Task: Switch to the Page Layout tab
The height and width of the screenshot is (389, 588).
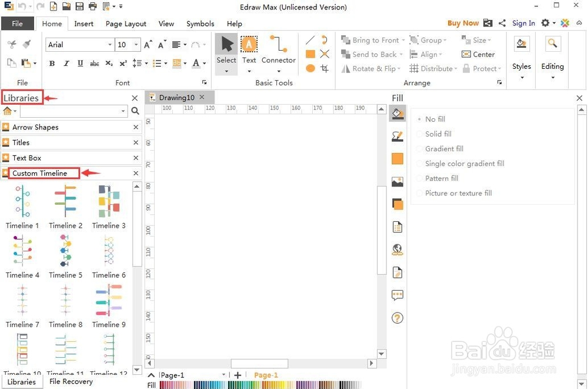Action: (x=126, y=24)
